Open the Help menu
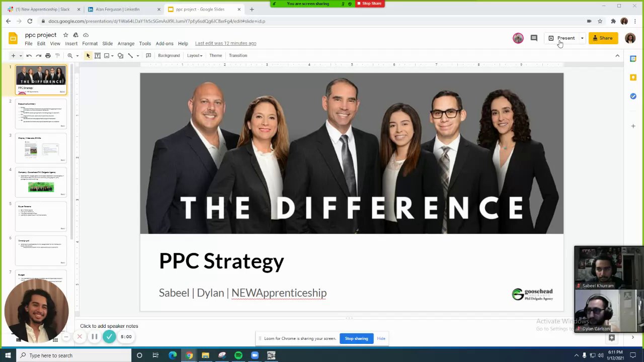The image size is (644, 362). pyautogui.click(x=183, y=44)
